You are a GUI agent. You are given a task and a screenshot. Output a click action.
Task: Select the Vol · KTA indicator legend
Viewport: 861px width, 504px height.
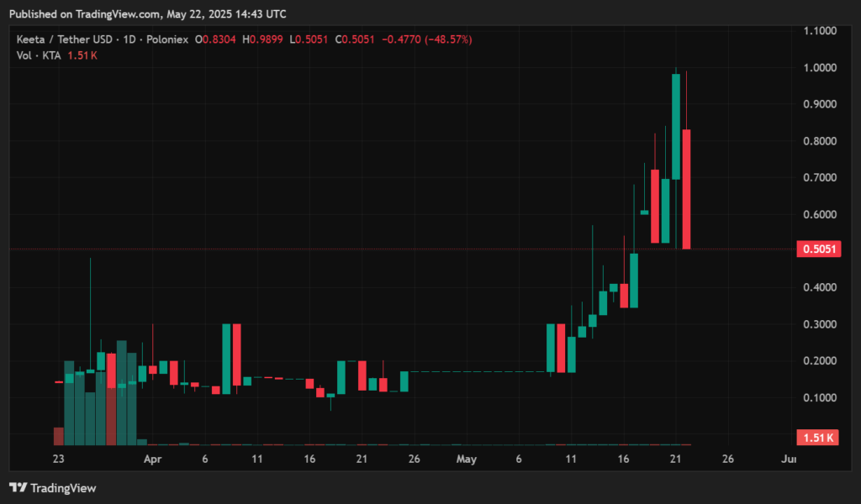[40, 55]
